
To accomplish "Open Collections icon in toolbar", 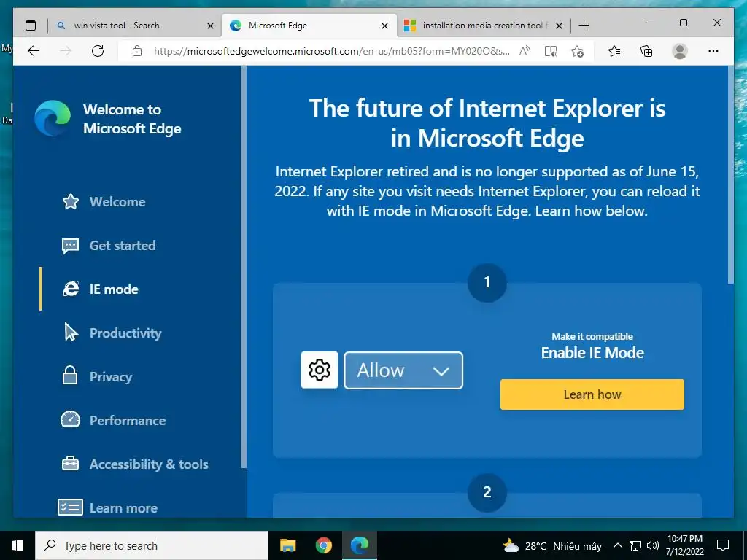I will pos(646,51).
